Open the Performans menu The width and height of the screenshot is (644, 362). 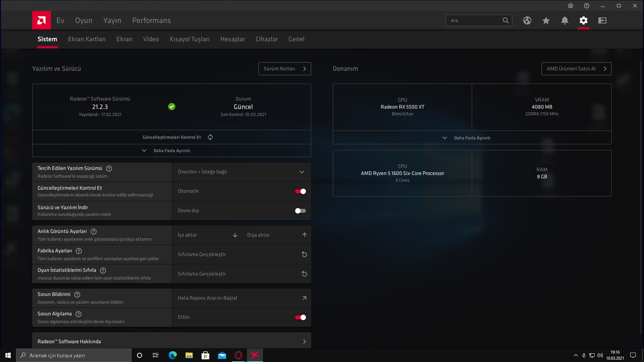point(151,20)
